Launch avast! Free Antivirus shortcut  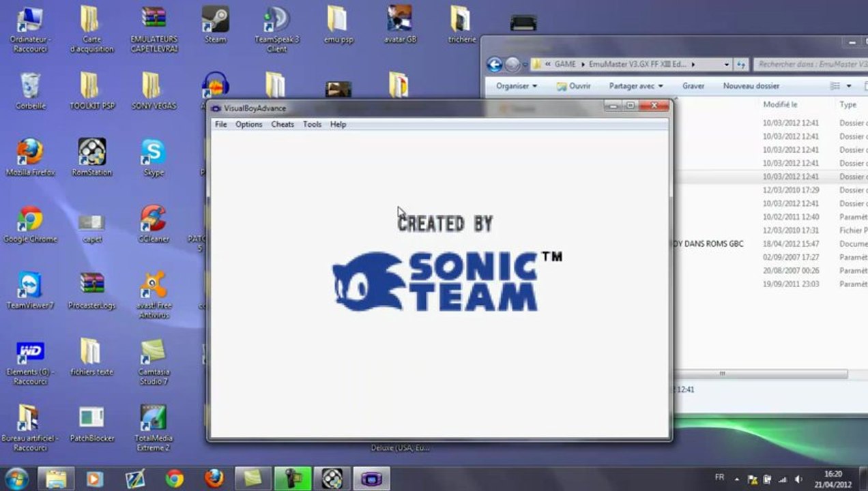point(154,295)
